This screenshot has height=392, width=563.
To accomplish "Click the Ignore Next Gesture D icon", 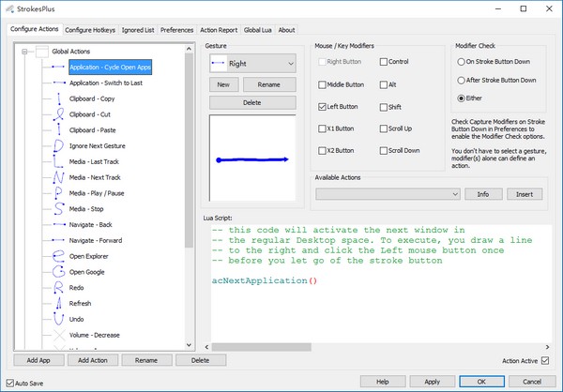I will (58, 146).
